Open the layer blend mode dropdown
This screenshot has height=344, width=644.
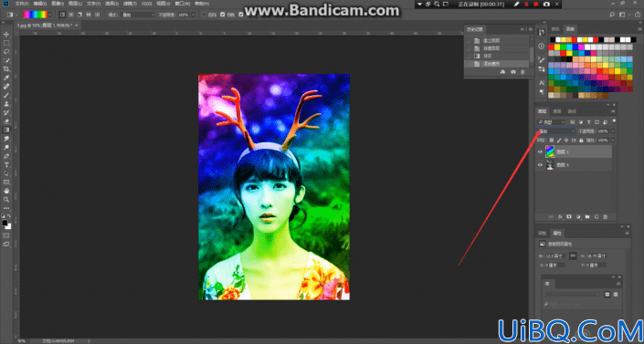556,131
